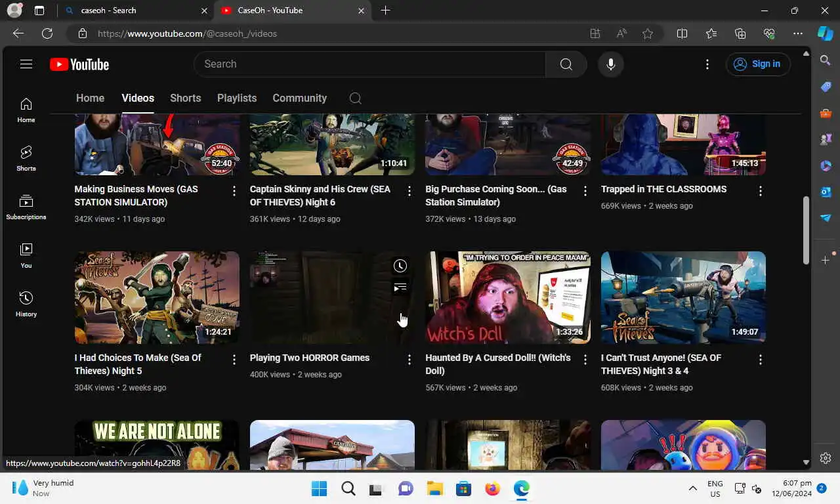Open YouTube settings three-dot menu
The height and width of the screenshot is (504, 840).
tap(707, 64)
